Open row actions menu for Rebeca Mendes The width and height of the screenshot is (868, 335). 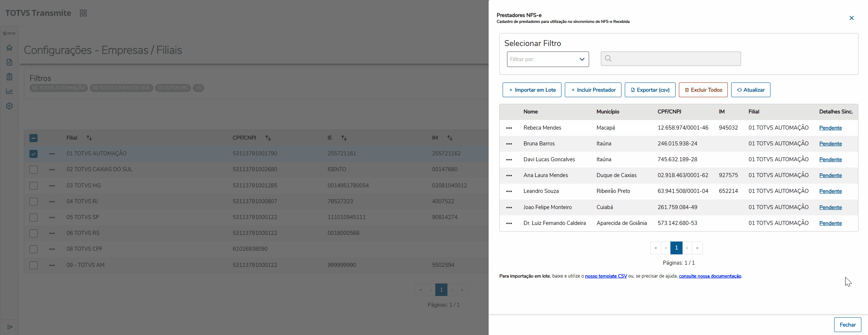click(x=509, y=128)
